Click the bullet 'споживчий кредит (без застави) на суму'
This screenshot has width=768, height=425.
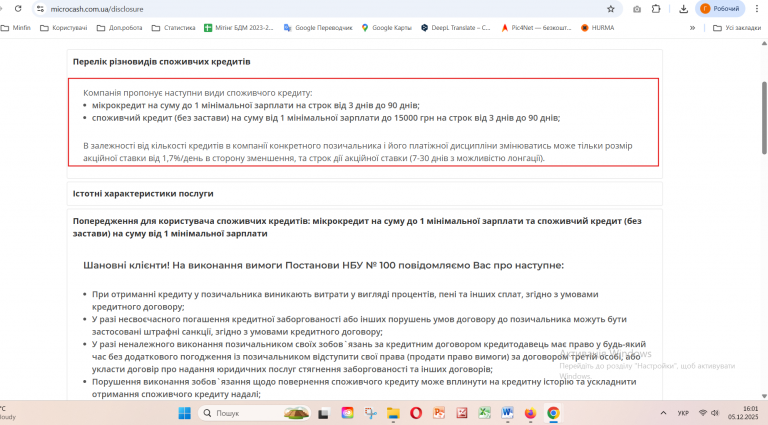326,118
